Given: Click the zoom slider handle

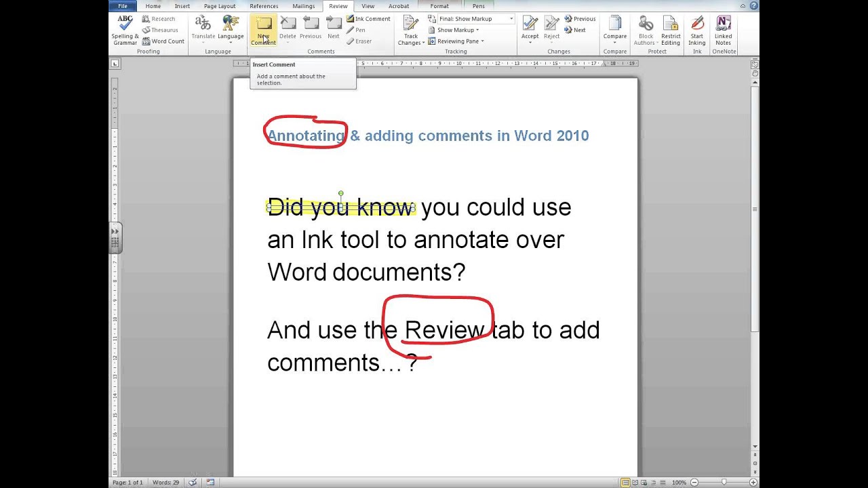Looking at the screenshot, I should coord(724,483).
